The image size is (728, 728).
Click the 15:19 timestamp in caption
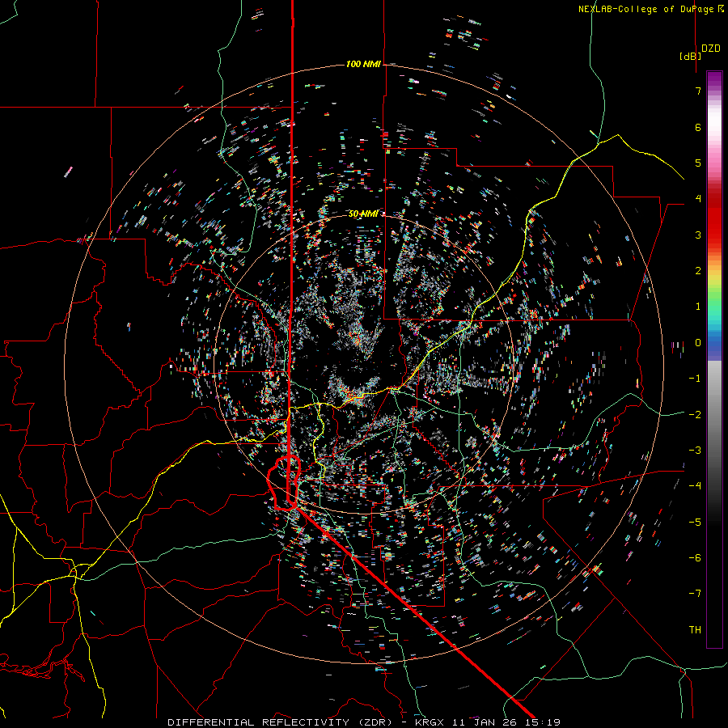[x=542, y=722]
